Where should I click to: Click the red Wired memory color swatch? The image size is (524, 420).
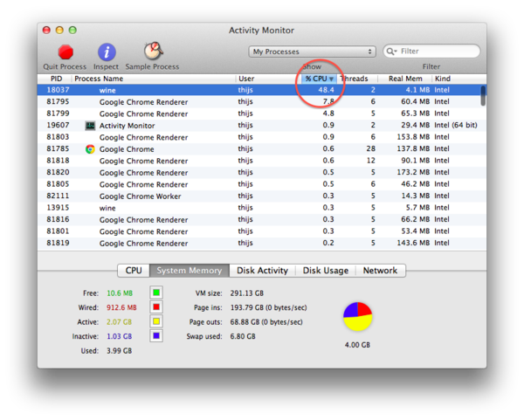tap(156, 307)
